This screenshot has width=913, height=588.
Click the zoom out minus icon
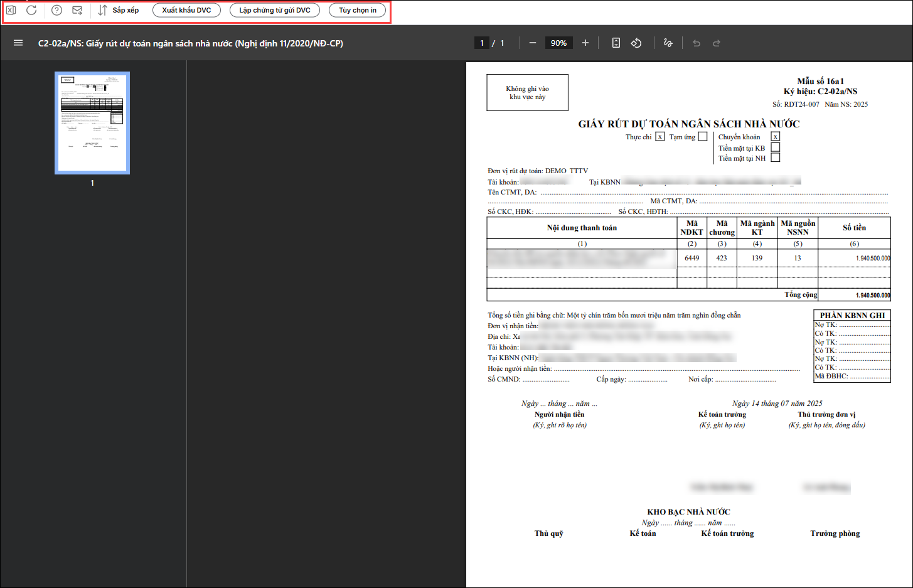point(533,43)
